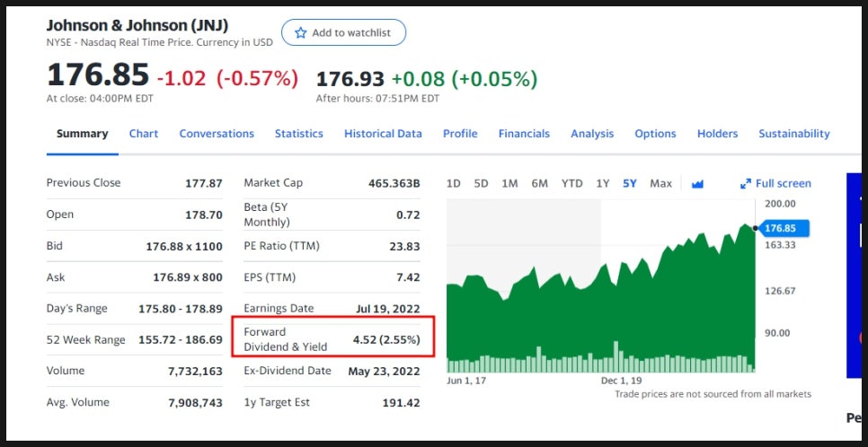
Task: Click 1y Target Est value 191.42
Action: pyautogui.click(x=402, y=403)
